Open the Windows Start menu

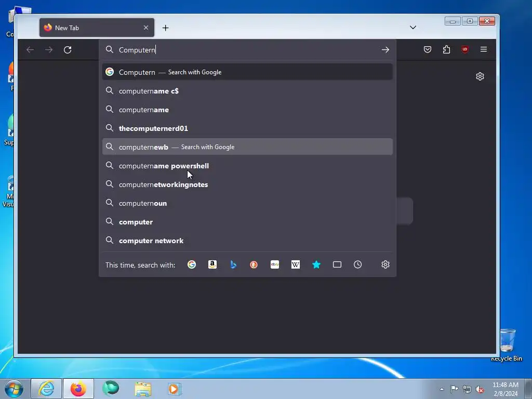(14, 389)
